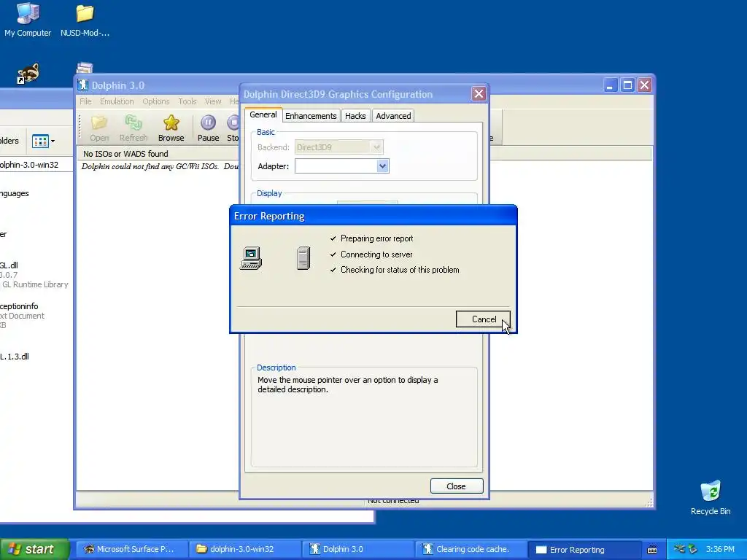Click Close in Graphics Configuration dialog

pos(457,486)
